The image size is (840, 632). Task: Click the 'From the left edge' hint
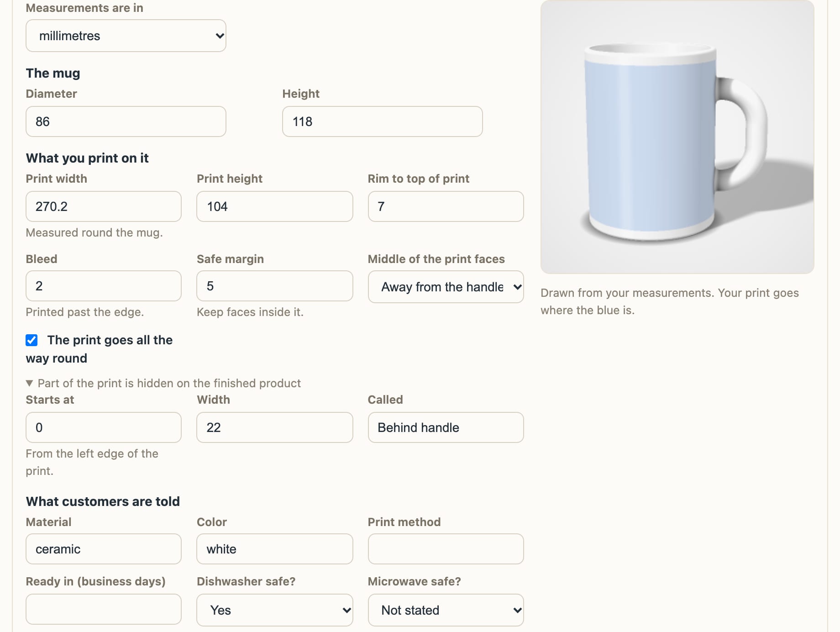92,462
